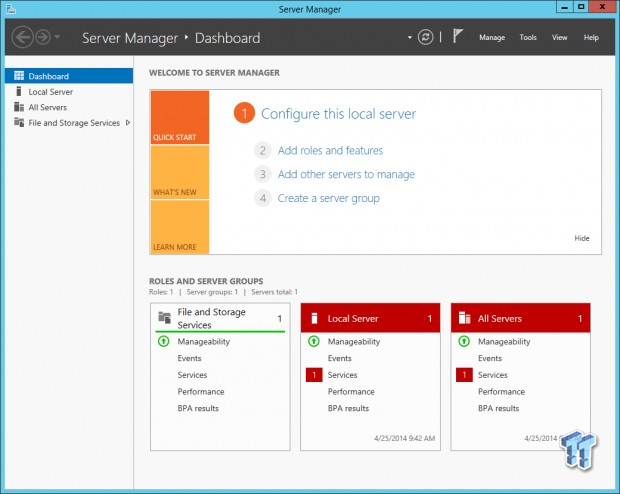Open Services in Local Server tile
The image size is (620, 494).
tap(342, 375)
